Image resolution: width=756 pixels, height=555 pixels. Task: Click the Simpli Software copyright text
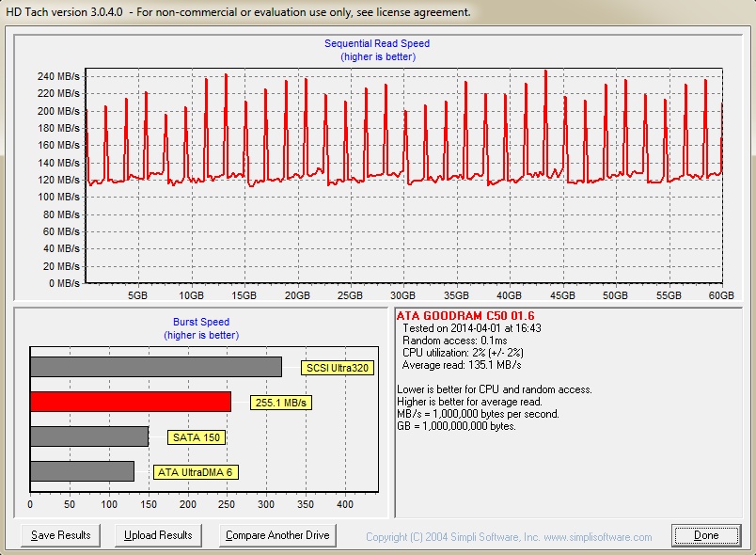coord(509,537)
